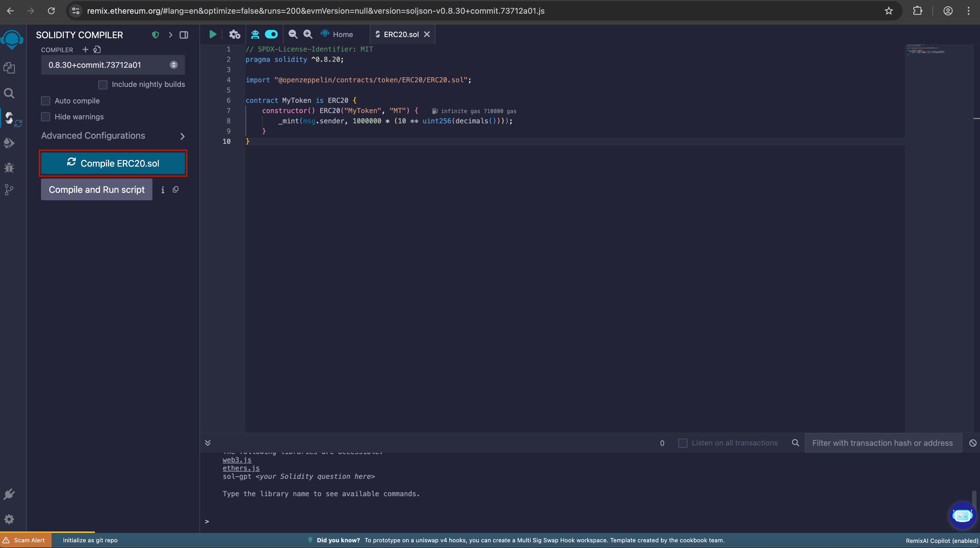The image size is (980, 548).
Task: Add a custom compiler with plus icon
Action: pos(85,50)
